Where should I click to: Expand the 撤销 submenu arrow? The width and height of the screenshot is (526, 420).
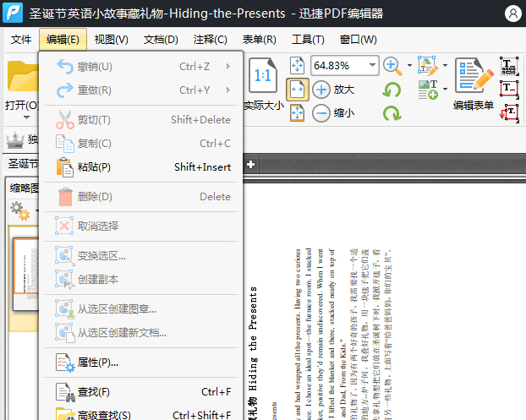228,67
